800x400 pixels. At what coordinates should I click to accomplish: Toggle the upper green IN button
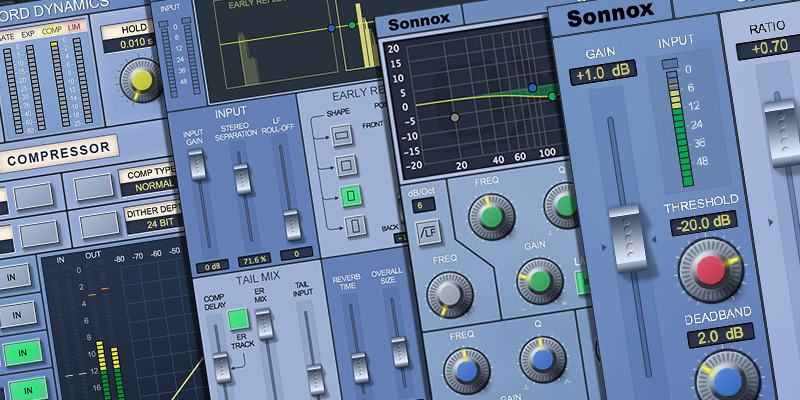(x=22, y=352)
